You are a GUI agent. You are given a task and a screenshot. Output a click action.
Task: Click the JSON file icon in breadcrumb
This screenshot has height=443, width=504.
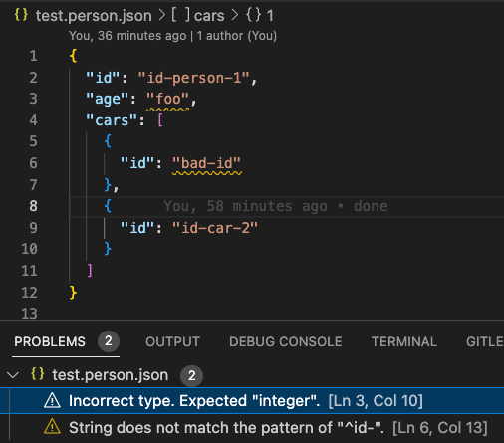(x=21, y=15)
